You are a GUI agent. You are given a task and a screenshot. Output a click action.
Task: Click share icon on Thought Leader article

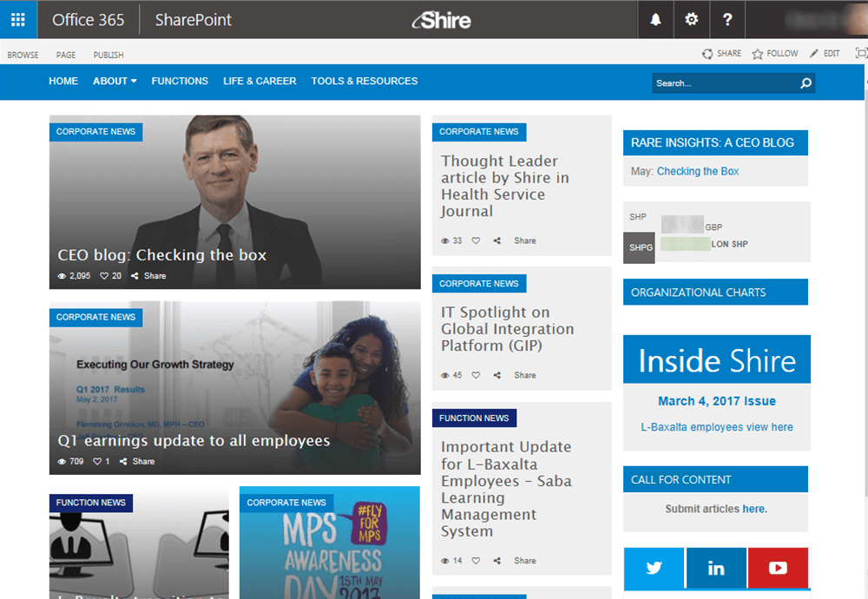[497, 240]
